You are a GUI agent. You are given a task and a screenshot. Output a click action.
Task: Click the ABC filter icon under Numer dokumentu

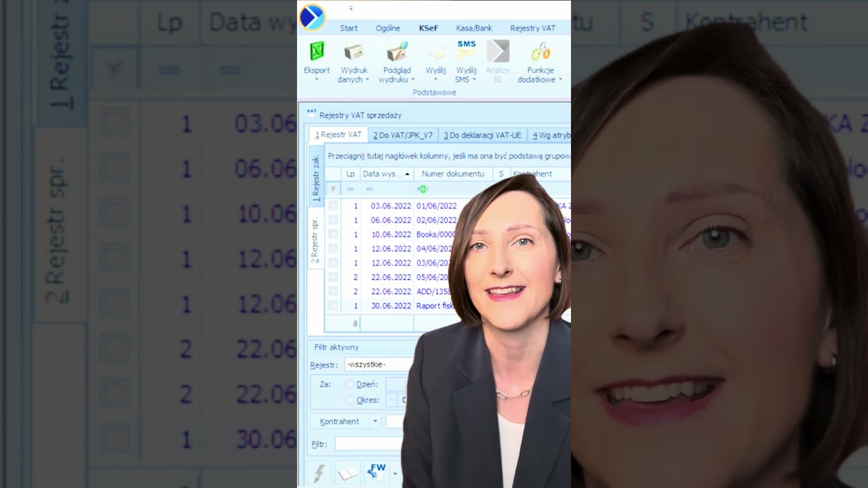pos(422,189)
